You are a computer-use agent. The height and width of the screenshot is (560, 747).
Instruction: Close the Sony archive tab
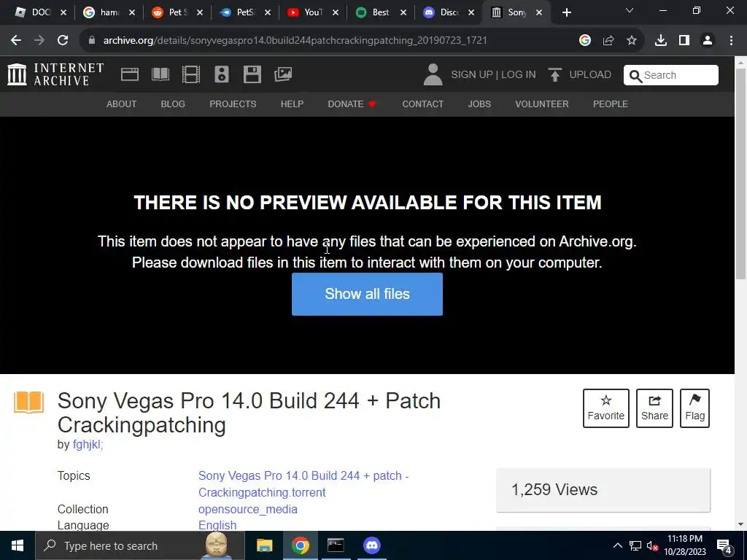539,13
